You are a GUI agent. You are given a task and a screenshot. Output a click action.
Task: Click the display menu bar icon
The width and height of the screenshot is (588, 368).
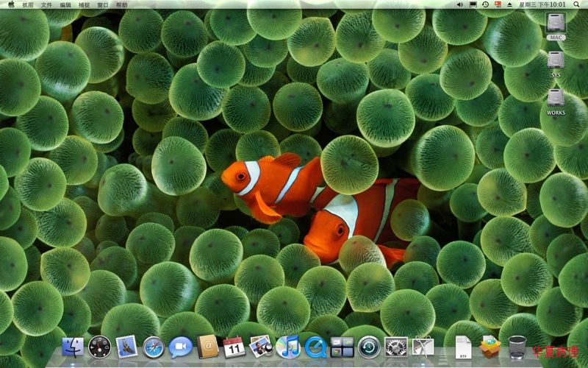(473, 4)
